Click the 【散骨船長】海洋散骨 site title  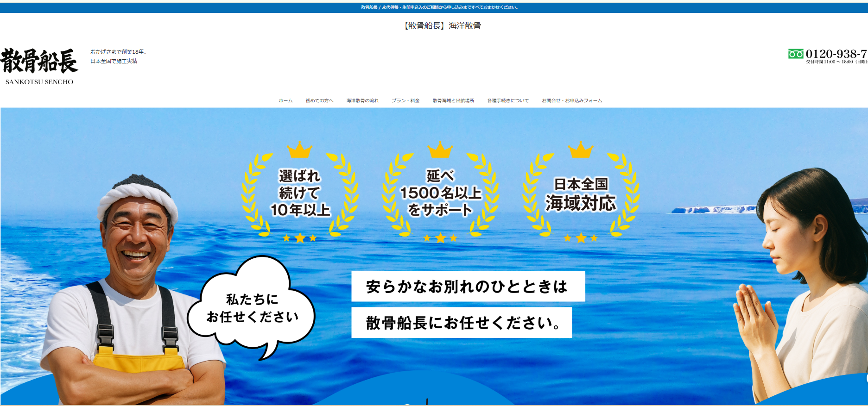[442, 26]
